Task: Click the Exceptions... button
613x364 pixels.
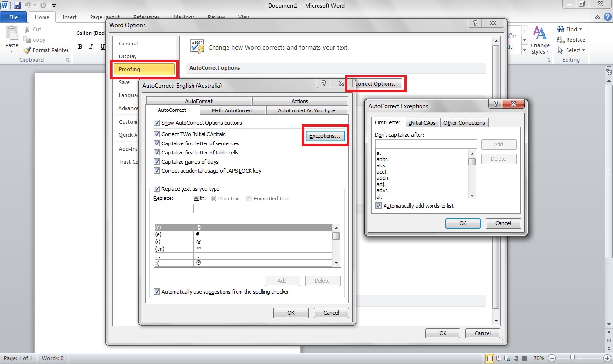Action: click(x=325, y=136)
